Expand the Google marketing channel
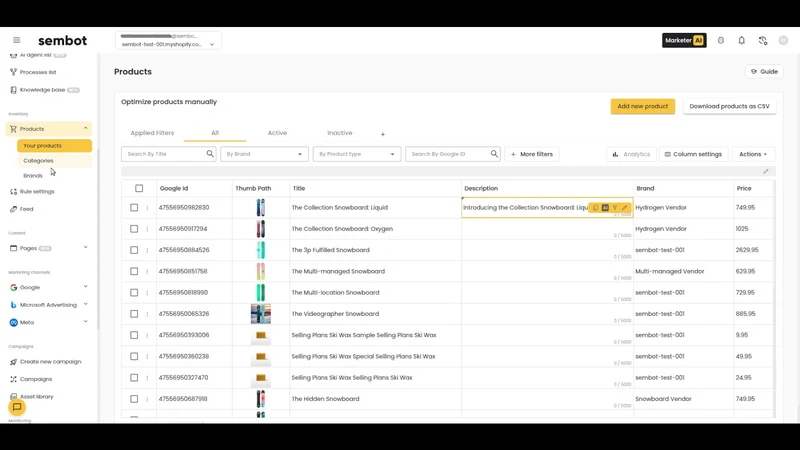 coord(86,287)
